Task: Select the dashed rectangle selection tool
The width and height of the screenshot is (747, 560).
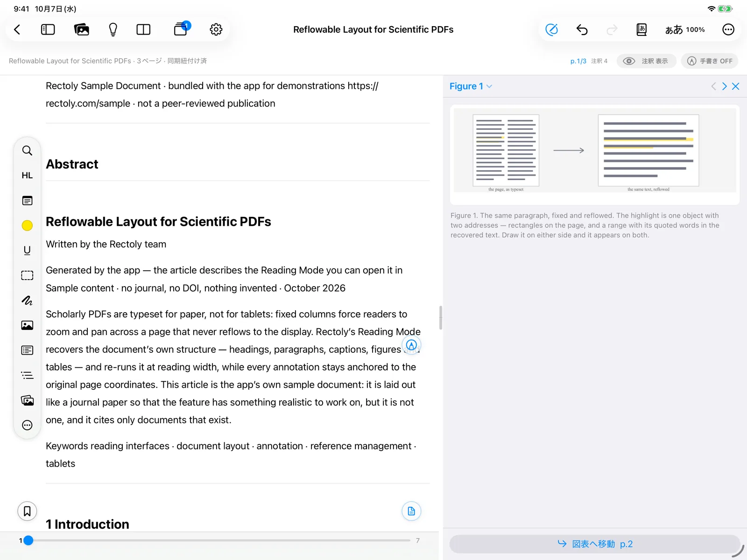Action: 27,275
